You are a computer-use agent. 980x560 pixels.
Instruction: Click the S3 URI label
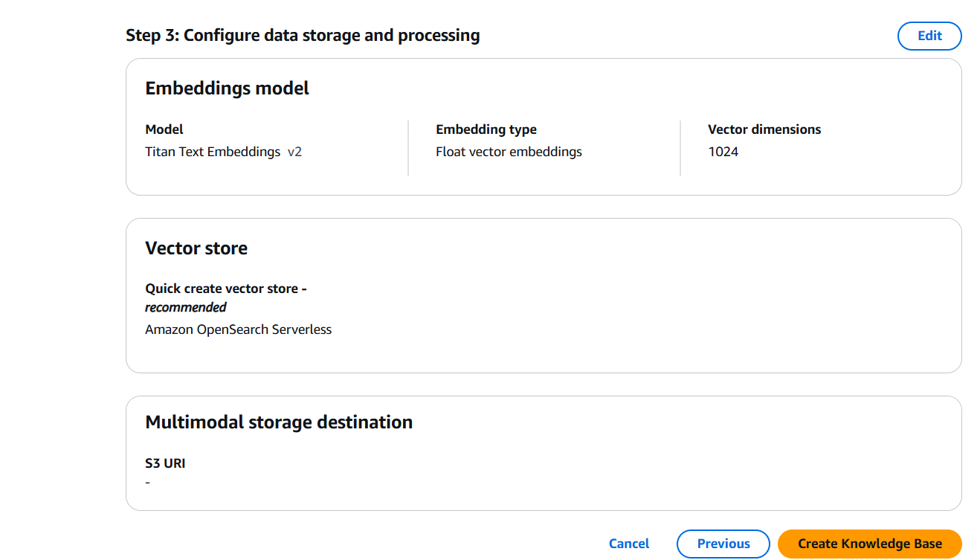165,463
